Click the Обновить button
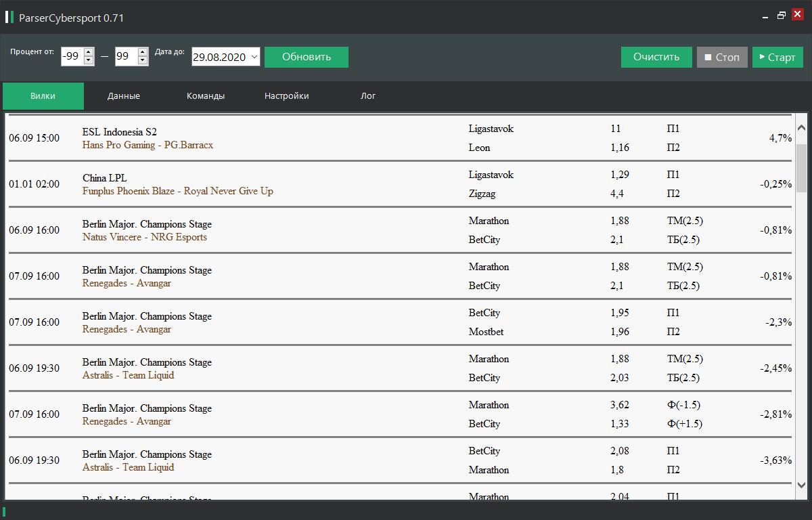812x520 pixels. pyautogui.click(x=307, y=57)
